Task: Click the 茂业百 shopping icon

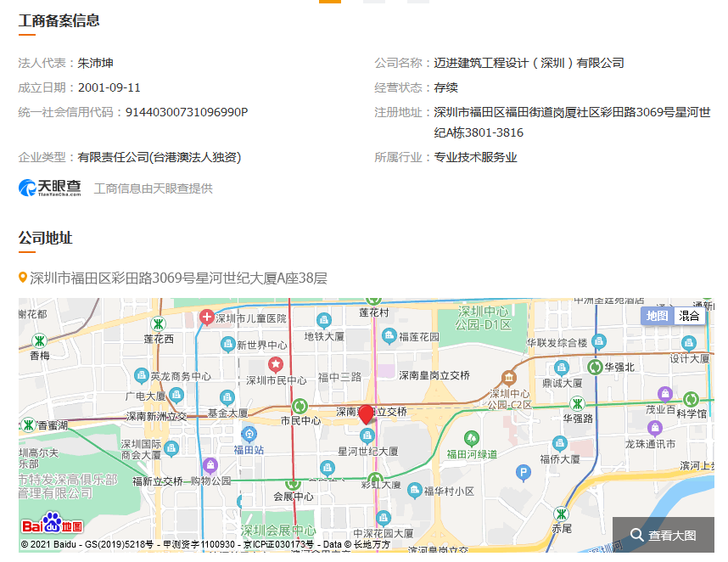Action: click(665, 394)
